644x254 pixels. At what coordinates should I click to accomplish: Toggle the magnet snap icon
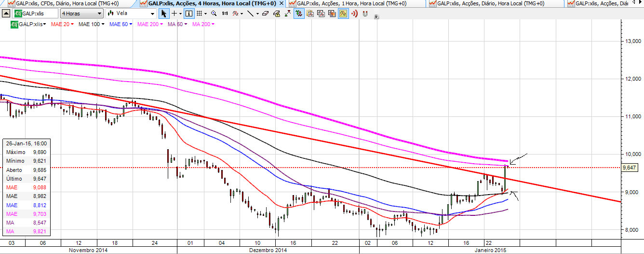pyautogui.click(x=365, y=14)
